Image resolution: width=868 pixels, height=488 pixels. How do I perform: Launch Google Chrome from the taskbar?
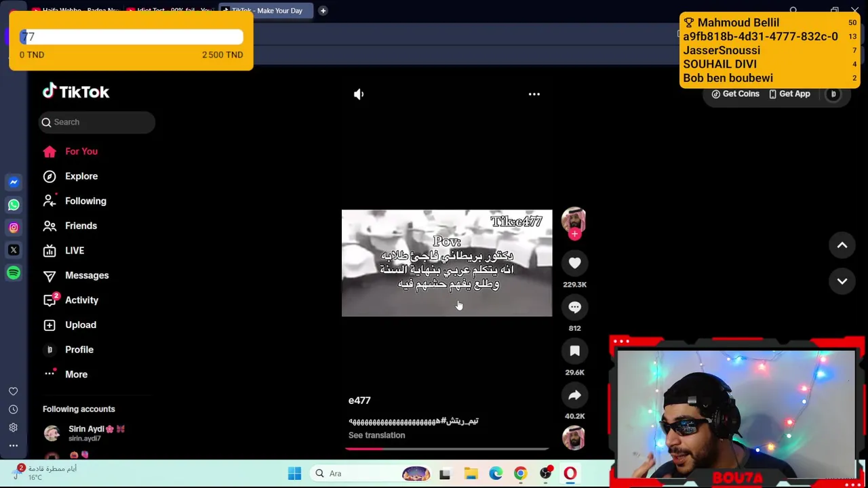[x=520, y=473]
